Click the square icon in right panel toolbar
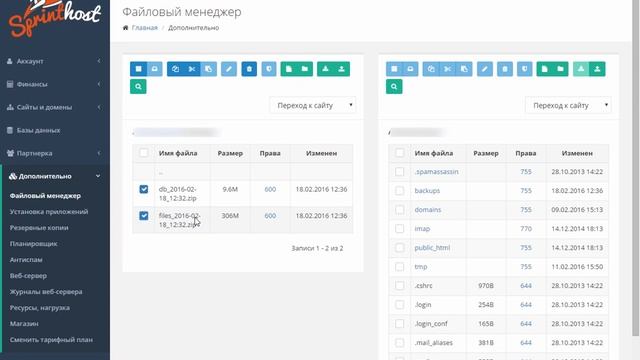This screenshot has height=360, width=640. pyautogui.click(x=394, y=69)
